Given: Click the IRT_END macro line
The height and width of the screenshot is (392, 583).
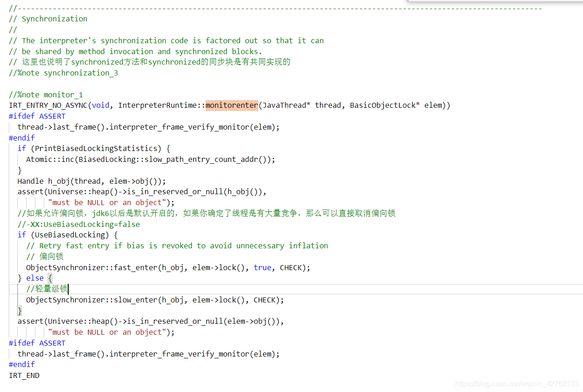Looking at the screenshot, I should click(x=24, y=376).
